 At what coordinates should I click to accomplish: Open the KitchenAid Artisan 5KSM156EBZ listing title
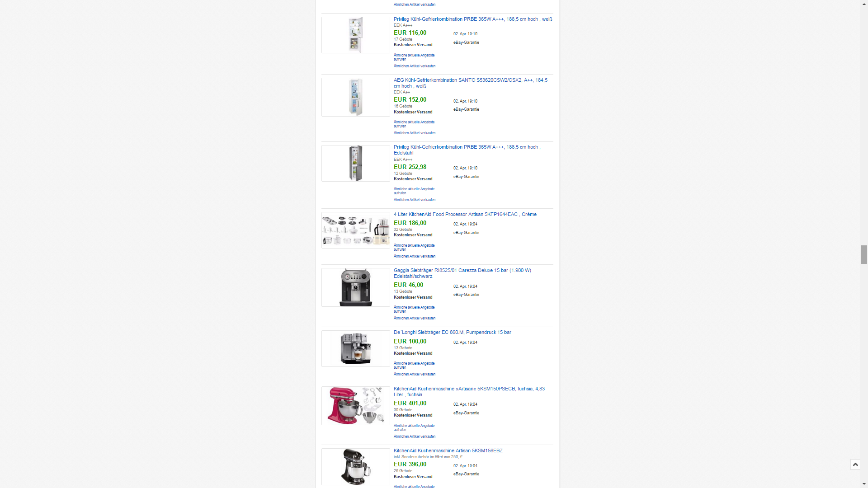click(448, 450)
